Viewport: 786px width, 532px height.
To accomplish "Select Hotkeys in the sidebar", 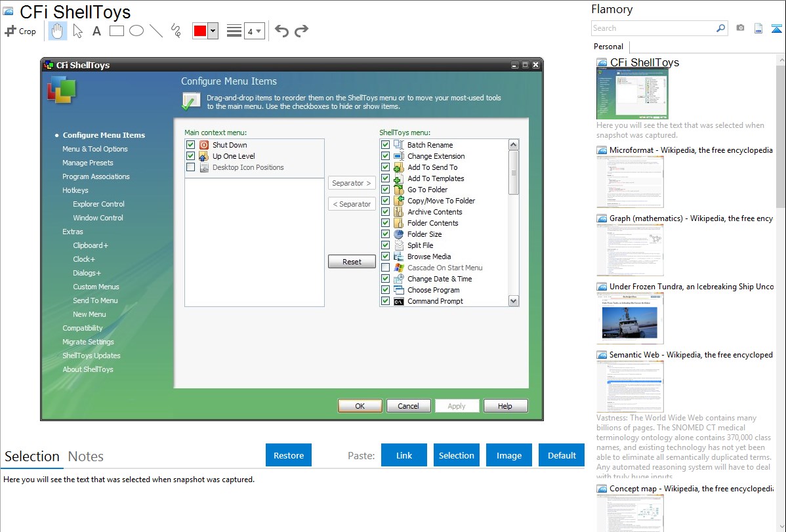I will pos(75,190).
